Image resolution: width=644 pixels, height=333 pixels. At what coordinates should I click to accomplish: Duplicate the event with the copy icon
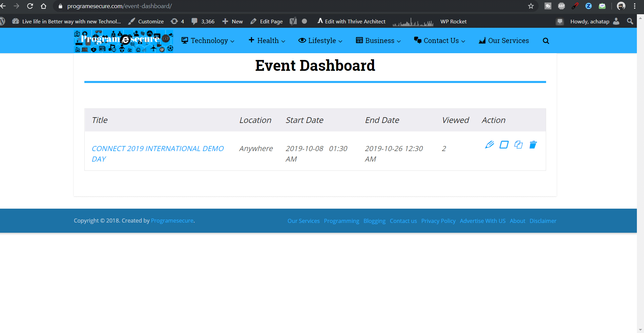click(x=519, y=145)
